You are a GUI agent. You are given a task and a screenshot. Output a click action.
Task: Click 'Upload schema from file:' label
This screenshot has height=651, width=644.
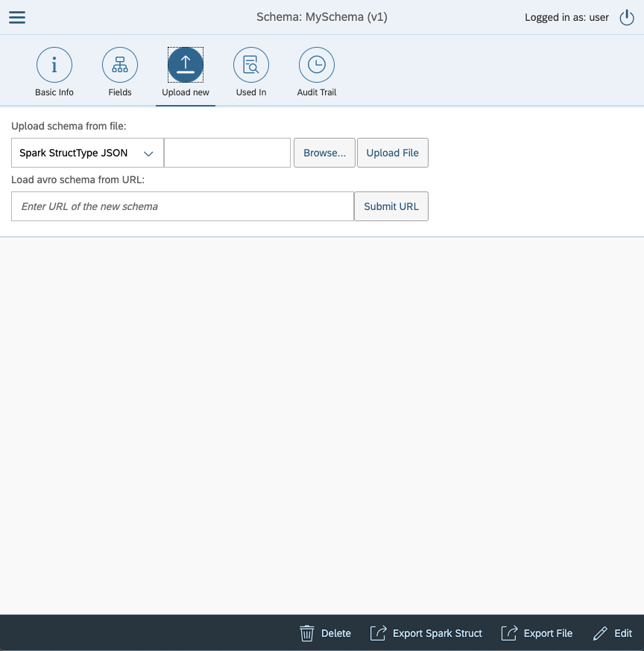point(69,126)
